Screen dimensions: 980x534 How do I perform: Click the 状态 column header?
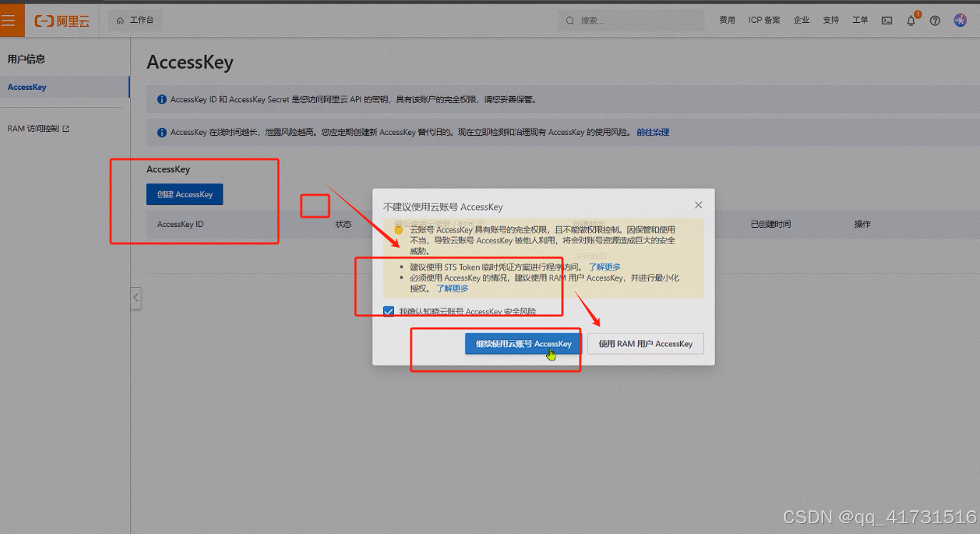[343, 224]
